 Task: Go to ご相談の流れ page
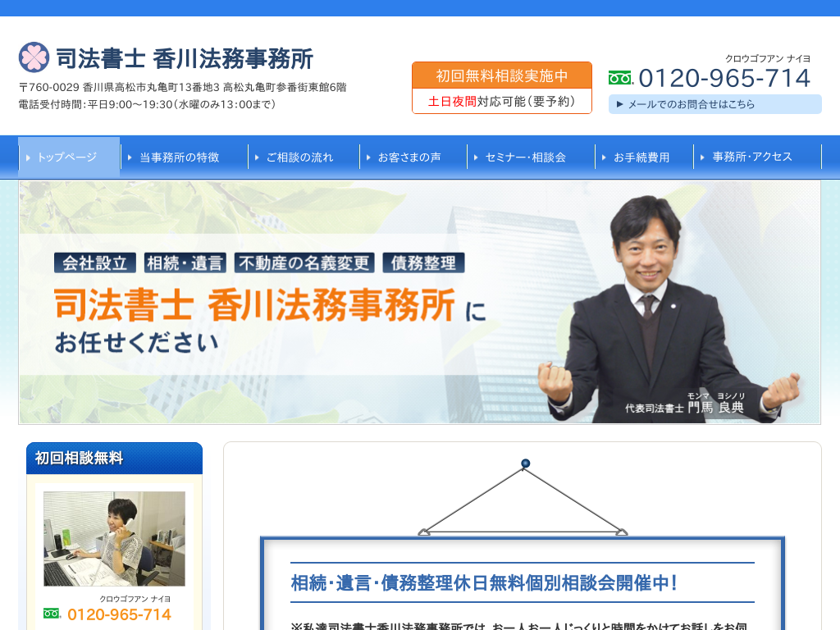click(x=299, y=157)
